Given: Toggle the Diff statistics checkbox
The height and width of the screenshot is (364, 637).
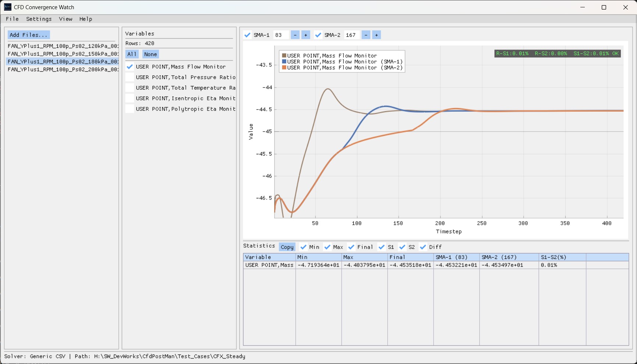Looking at the screenshot, I should 423,247.
